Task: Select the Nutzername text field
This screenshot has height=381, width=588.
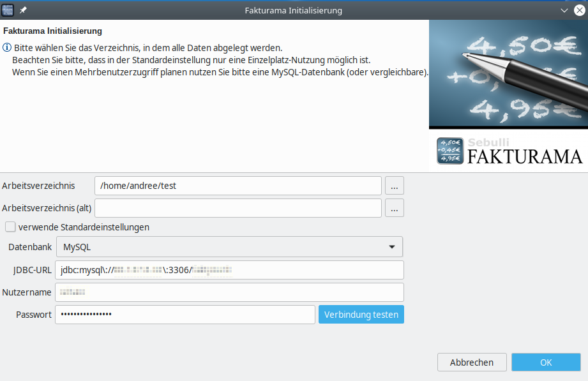Action: (229, 292)
